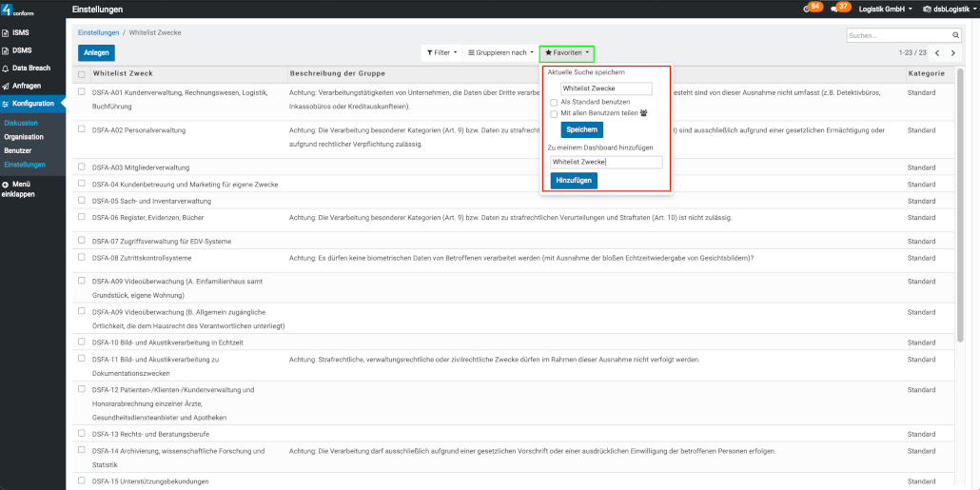980x490 pixels.
Task: Click the magnifier icon in the search box
Action: [x=951, y=35]
